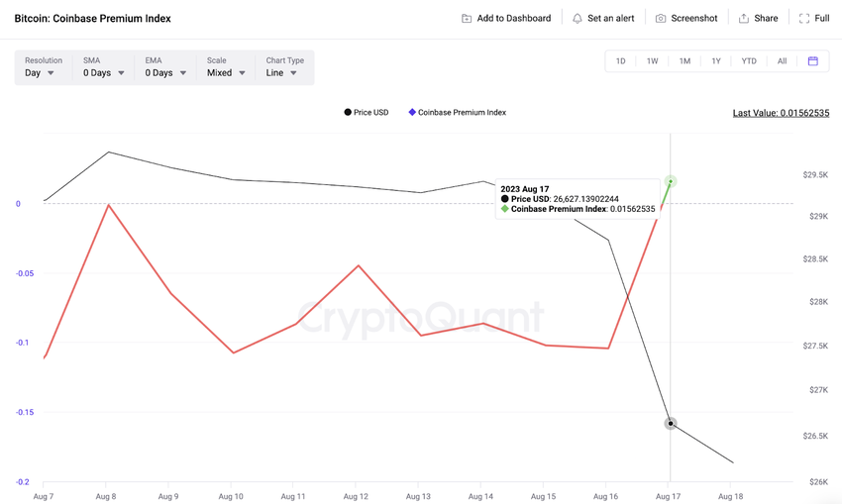Click the tooltip Price USD value 26,627.13902244
The height and width of the screenshot is (504, 842).
[585, 199]
